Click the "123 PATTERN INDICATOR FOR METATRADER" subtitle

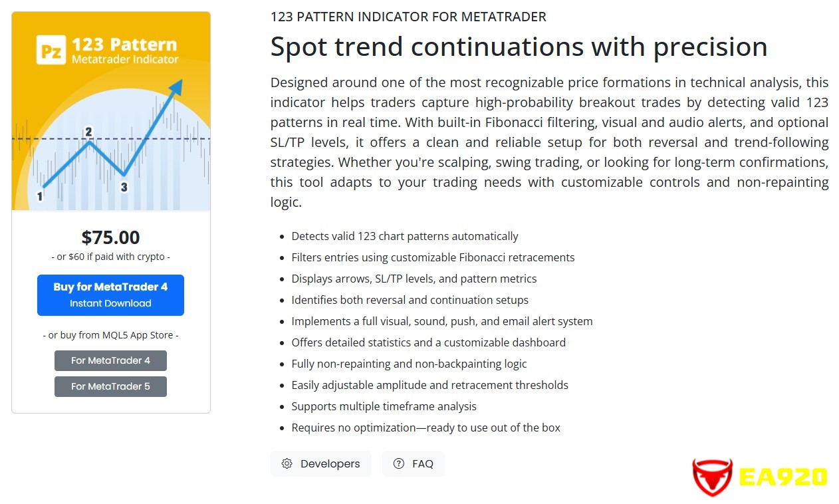point(408,17)
